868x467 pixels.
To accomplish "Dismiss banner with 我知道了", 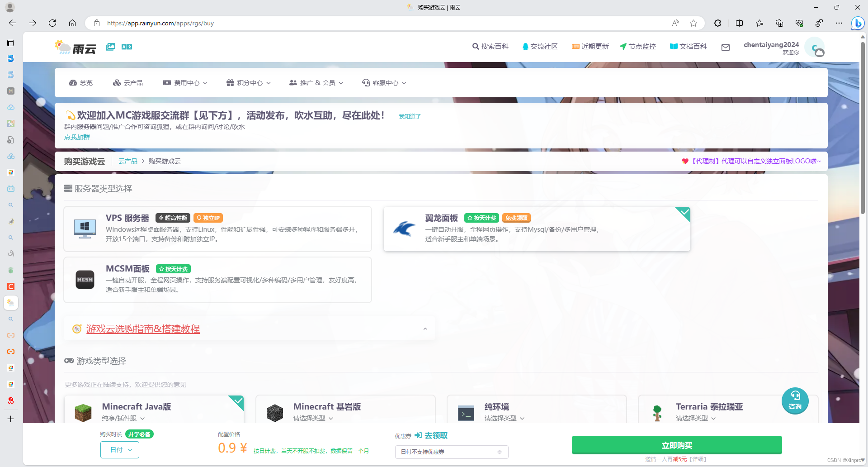I will tap(410, 116).
